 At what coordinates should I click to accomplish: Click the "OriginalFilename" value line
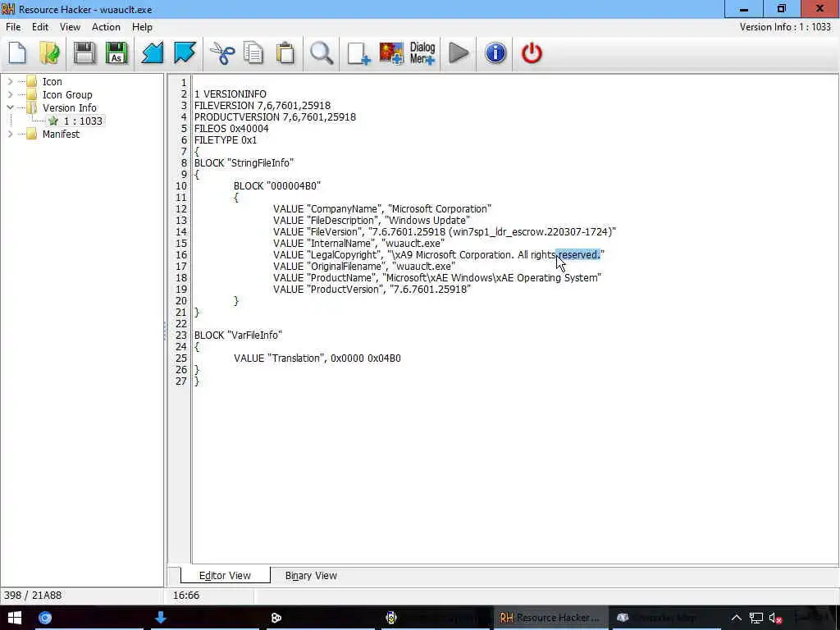(x=363, y=267)
